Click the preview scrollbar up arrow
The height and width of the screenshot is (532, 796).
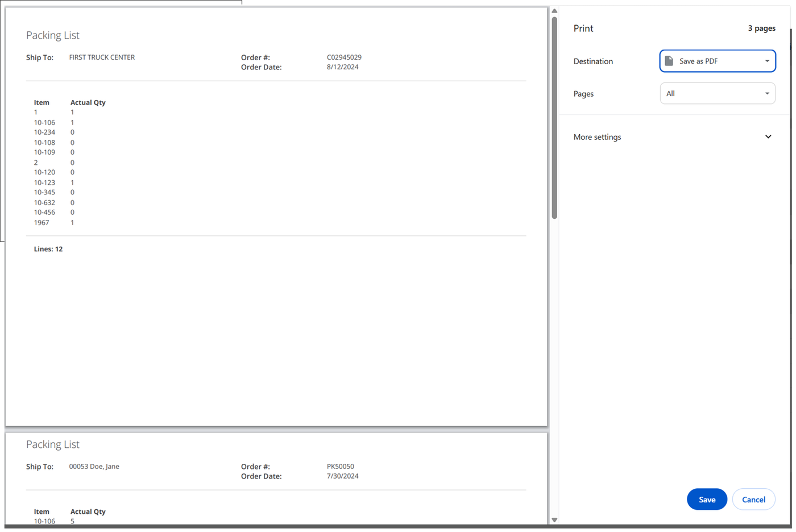(x=554, y=11)
